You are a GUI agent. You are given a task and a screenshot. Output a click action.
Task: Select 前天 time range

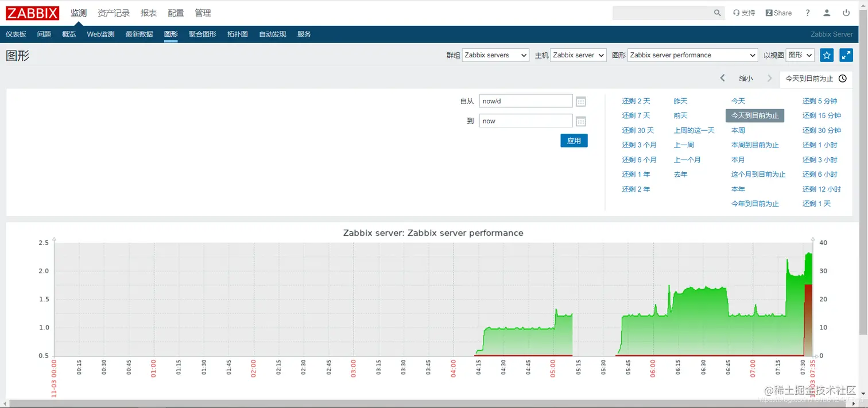[x=680, y=116]
